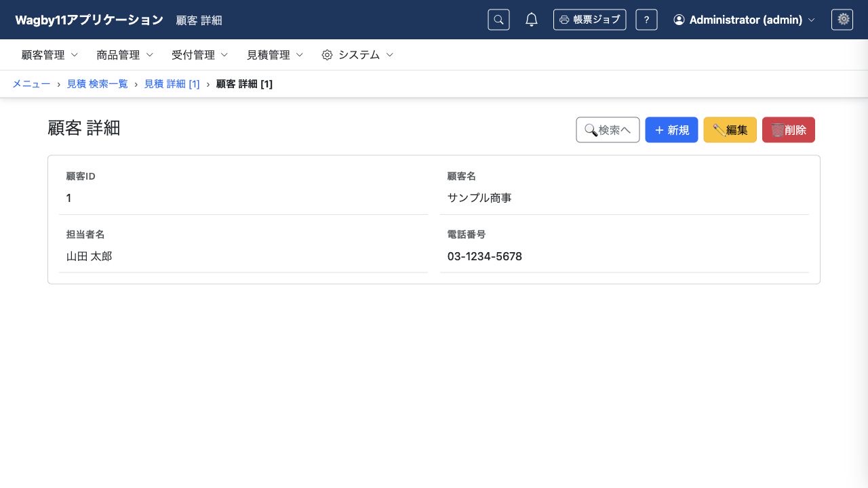Expand the 見積管理 menu

click(275, 55)
